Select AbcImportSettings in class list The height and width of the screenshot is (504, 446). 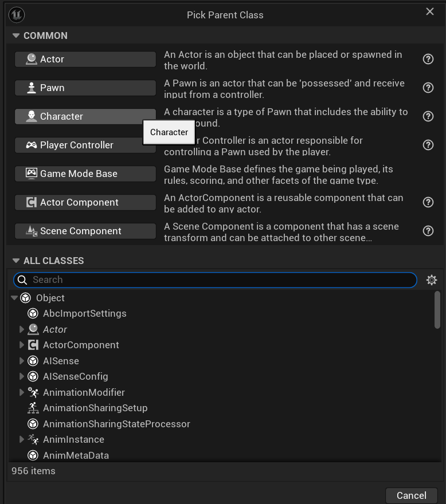click(x=84, y=313)
